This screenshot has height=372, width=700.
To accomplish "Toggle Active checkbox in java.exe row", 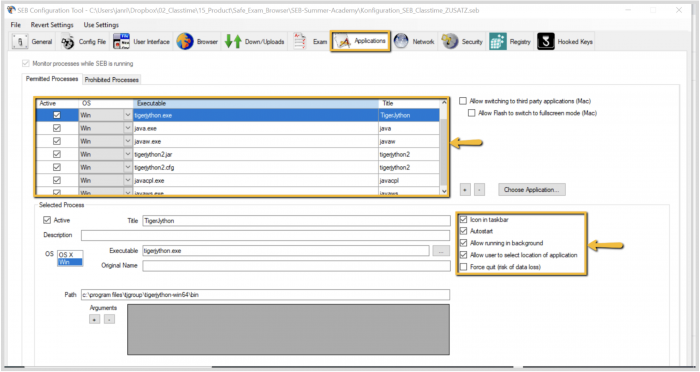I will point(57,128).
